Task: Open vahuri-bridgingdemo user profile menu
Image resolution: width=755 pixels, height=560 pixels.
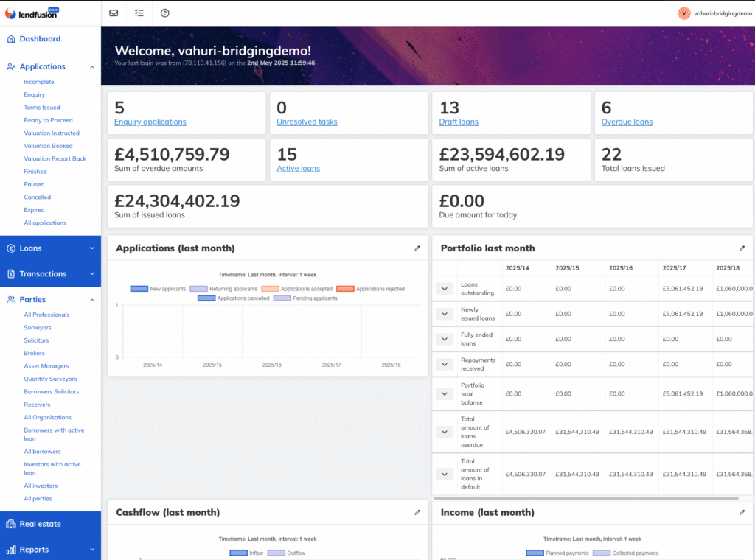Action: 711,13
